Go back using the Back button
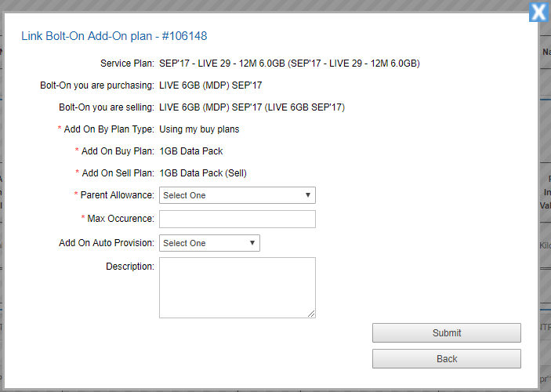This screenshot has width=551, height=392. pos(446,358)
